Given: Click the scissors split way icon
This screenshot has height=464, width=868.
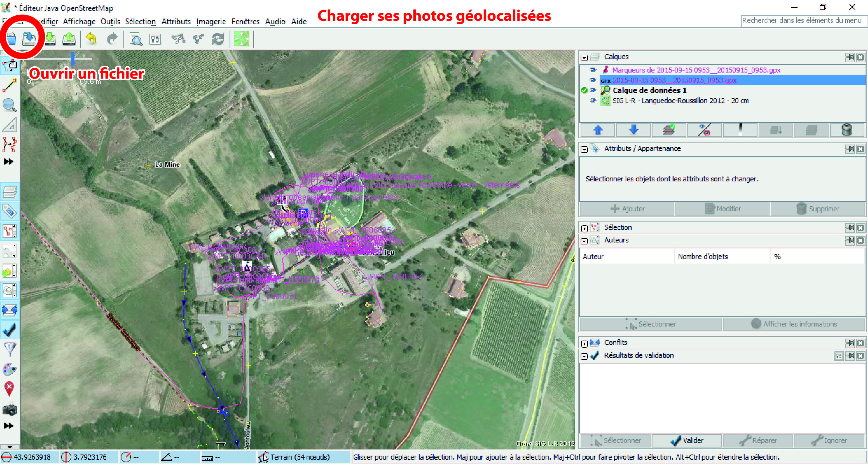Looking at the screenshot, I should point(178,39).
